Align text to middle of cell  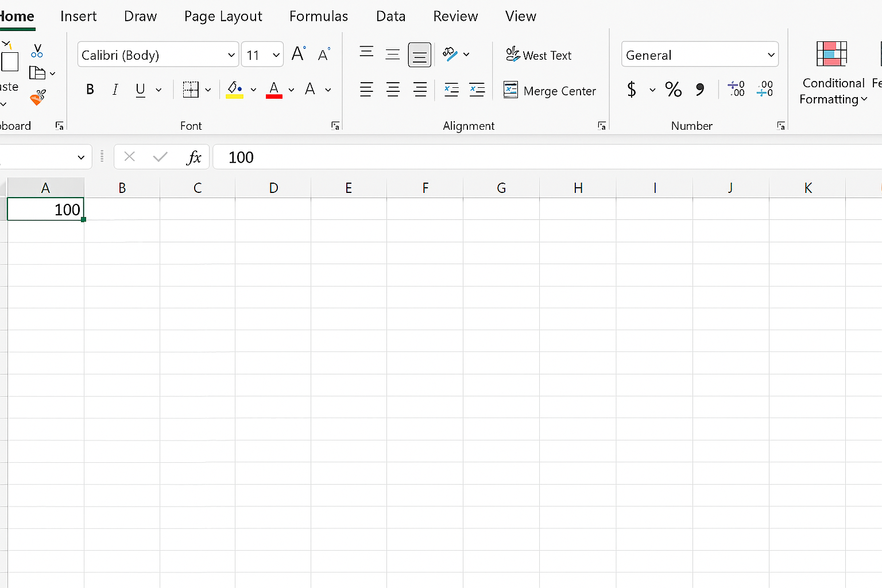tap(393, 55)
